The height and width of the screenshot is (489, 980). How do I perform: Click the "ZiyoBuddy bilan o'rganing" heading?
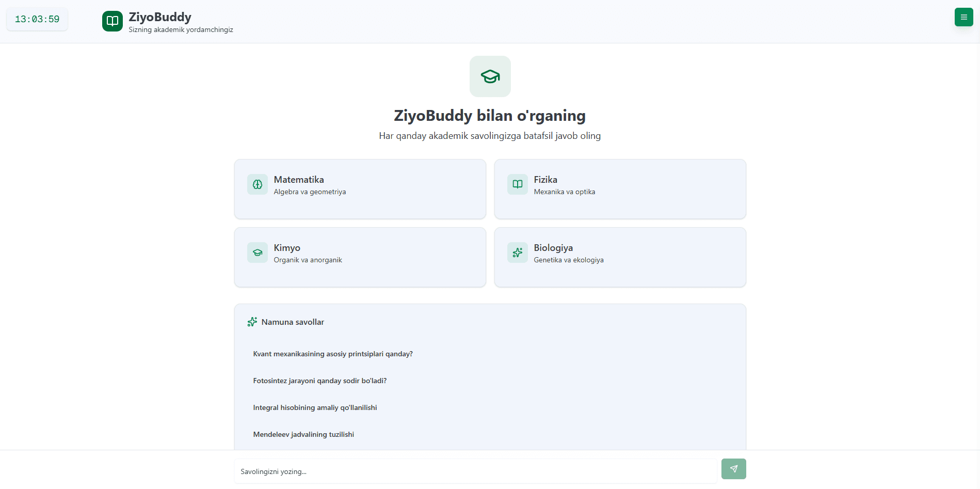[x=490, y=116]
